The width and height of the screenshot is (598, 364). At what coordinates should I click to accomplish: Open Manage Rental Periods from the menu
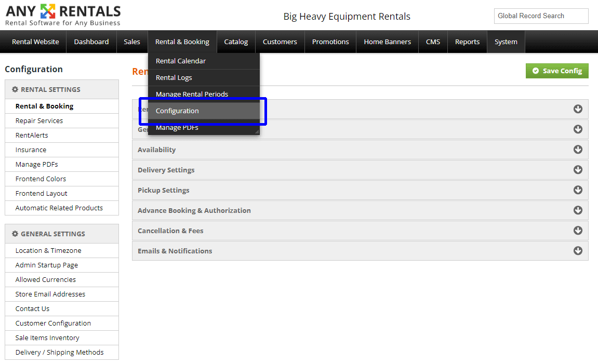tap(192, 94)
